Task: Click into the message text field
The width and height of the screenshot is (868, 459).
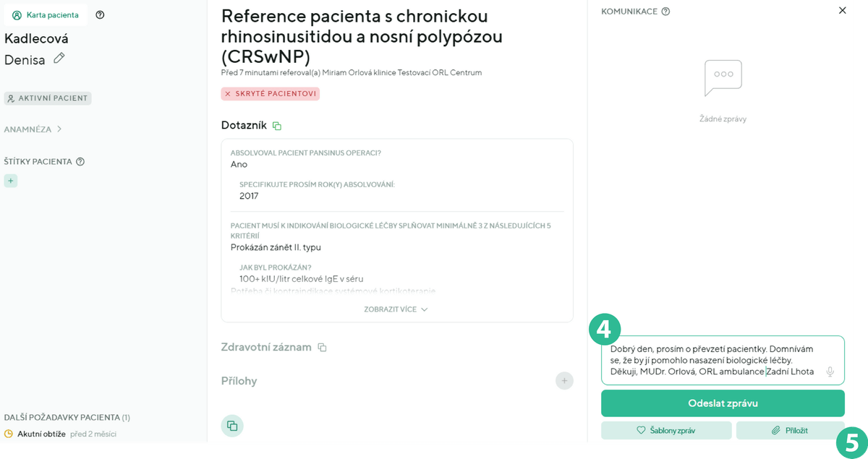Action: click(712, 360)
